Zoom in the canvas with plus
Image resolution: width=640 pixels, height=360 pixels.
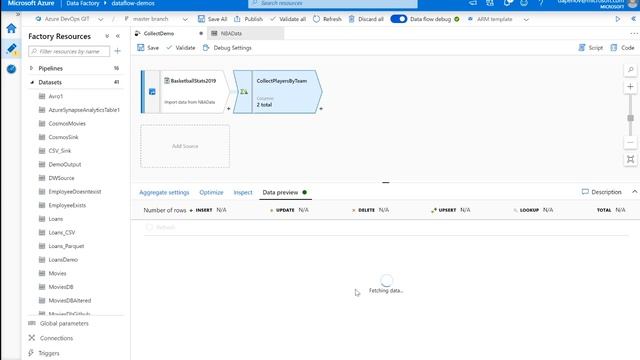point(631,87)
